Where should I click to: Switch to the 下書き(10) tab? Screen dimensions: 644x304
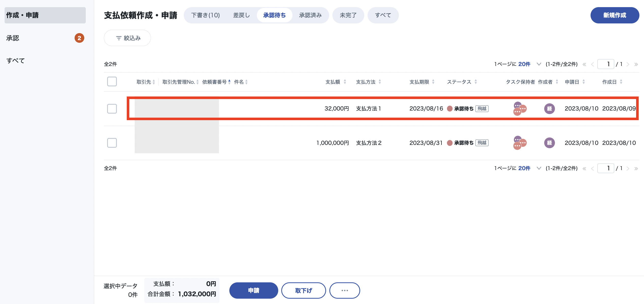(205, 15)
